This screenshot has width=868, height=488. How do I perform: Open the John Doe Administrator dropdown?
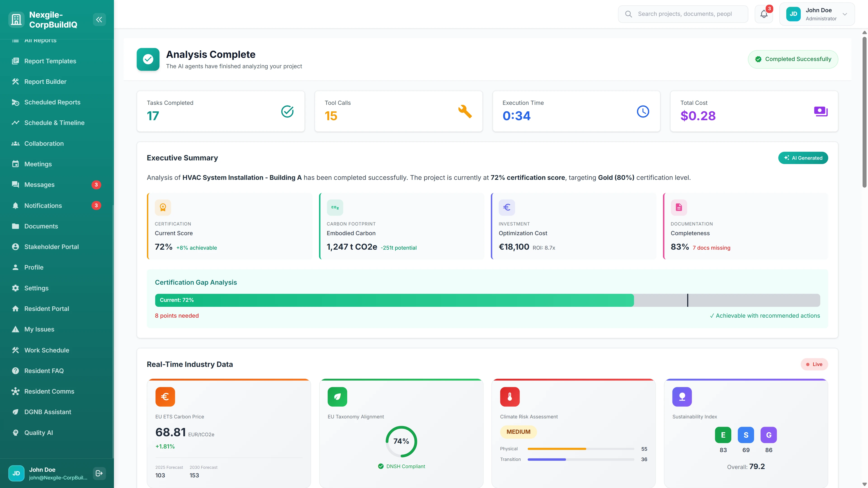[x=817, y=14]
